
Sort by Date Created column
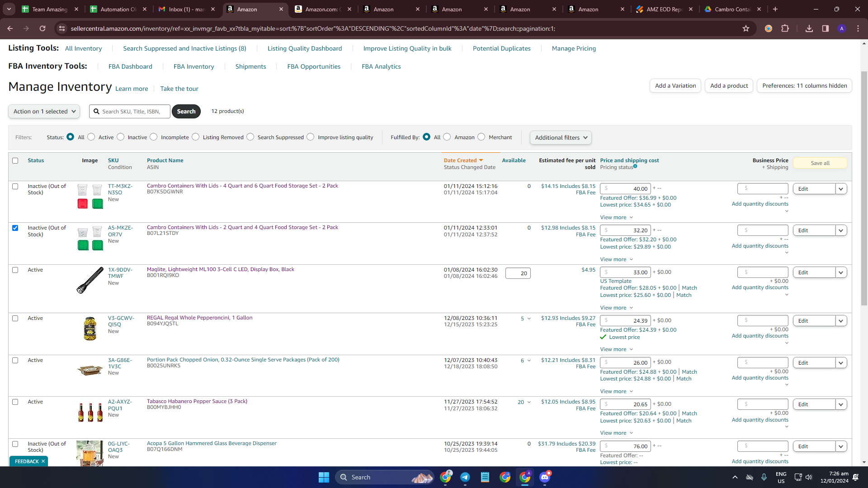tap(460, 160)
